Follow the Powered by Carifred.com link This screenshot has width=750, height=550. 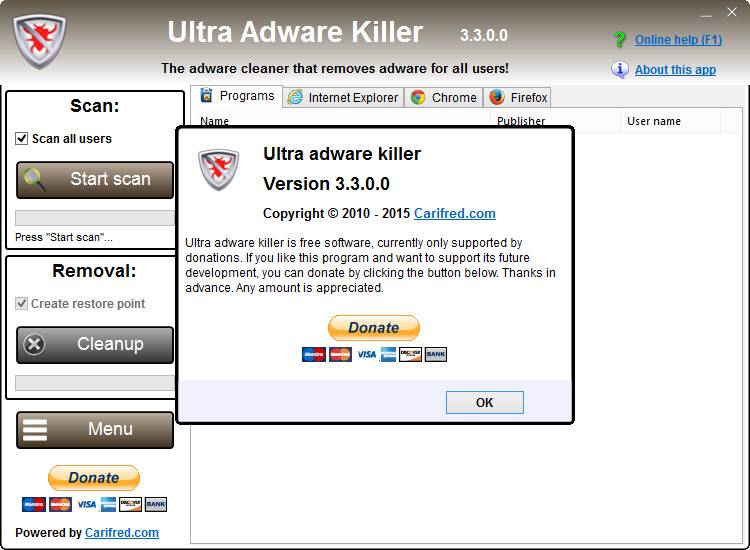pyautogui.click(x=121, y=533)
